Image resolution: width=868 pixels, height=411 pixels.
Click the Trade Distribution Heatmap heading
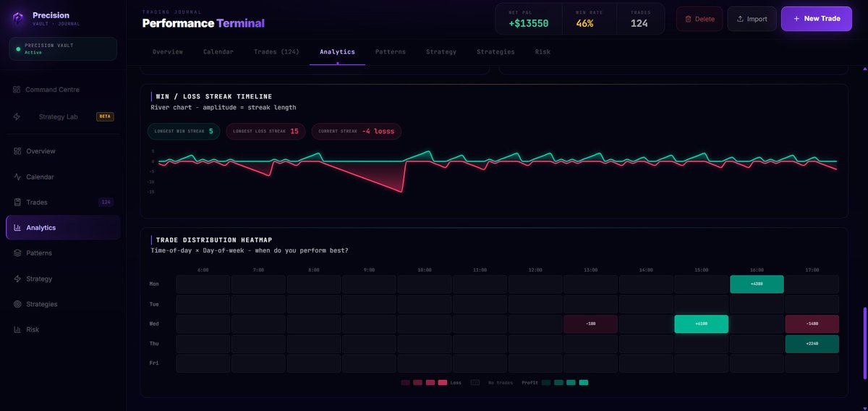click(213, 240)
